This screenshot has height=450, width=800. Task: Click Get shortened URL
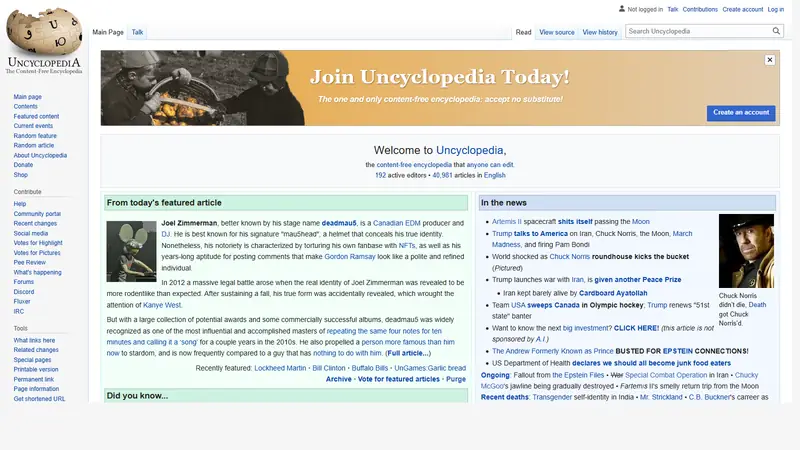pos(39,399)
